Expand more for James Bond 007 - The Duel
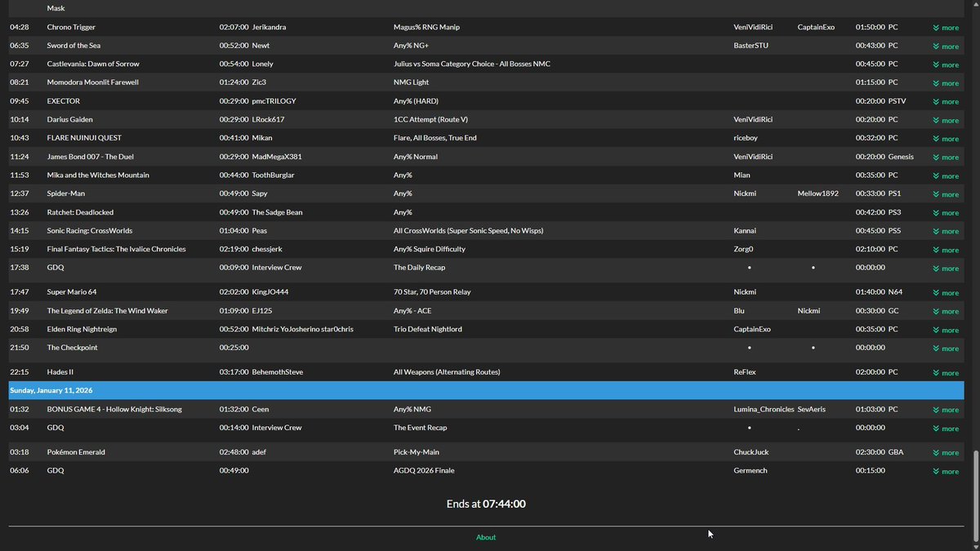Viewport: 980px width, 551px height. (946, 158)
